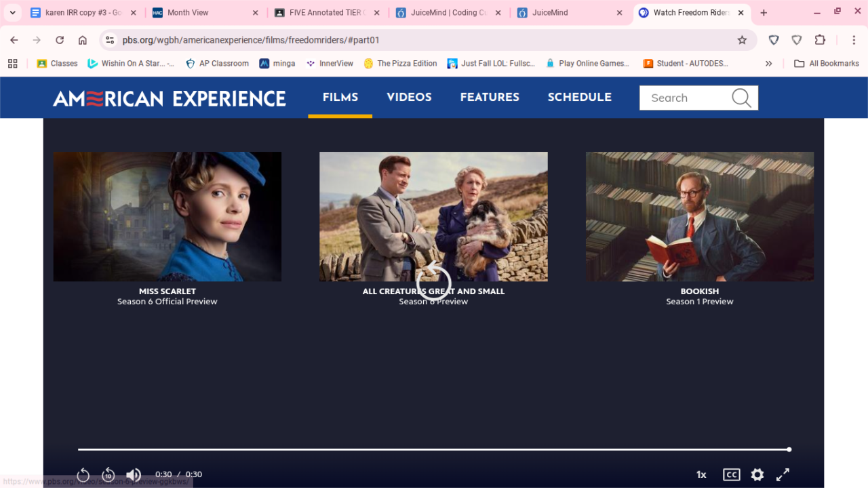Open the Student - AUTODESK bookmark
This screenshot has width=868, height=488.
686,63
